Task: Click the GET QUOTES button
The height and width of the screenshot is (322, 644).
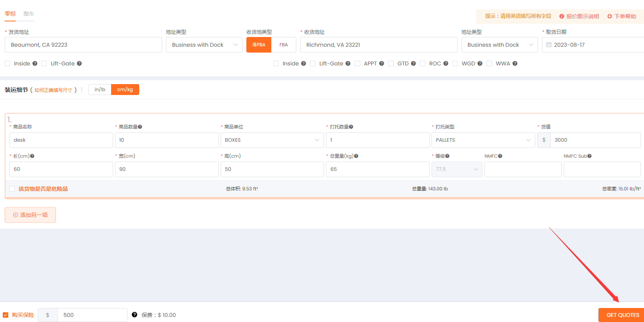Action: point(622,315)
